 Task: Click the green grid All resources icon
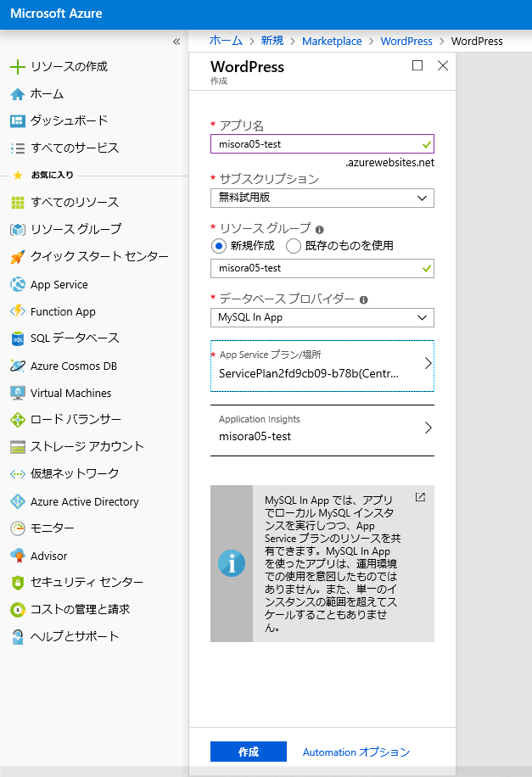click(x=17, y=202)
